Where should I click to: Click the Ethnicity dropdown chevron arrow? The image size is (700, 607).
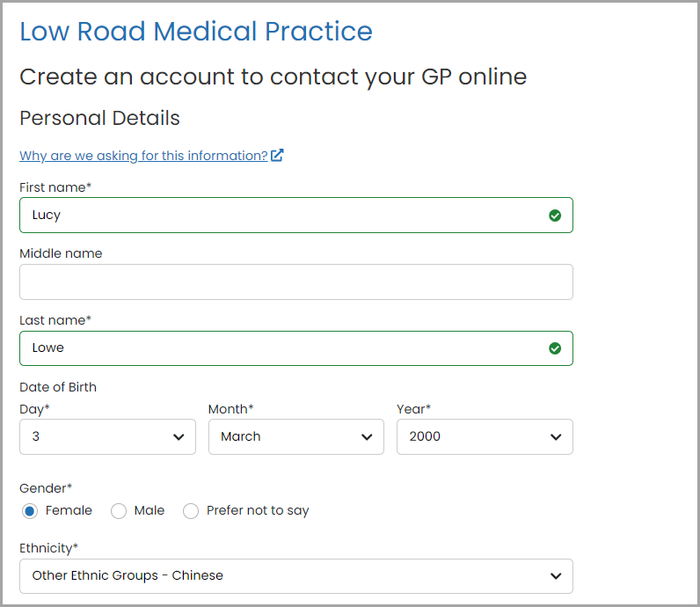556,576
